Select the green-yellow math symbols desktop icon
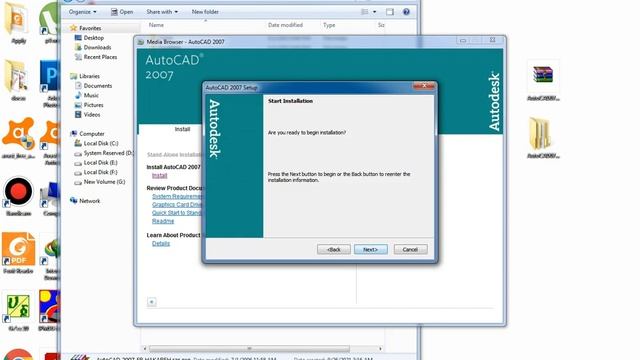640x360 pixels. click(x=18, y=311)
